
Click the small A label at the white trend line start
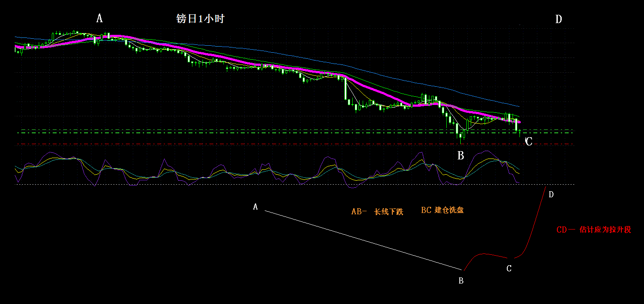click(256, 207)
